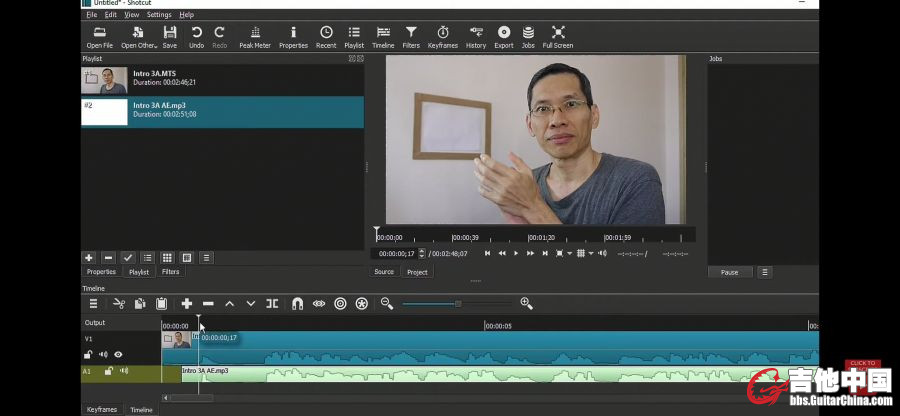
Task: Overwrite clip with the down chevron
Action: pos(251,304)
